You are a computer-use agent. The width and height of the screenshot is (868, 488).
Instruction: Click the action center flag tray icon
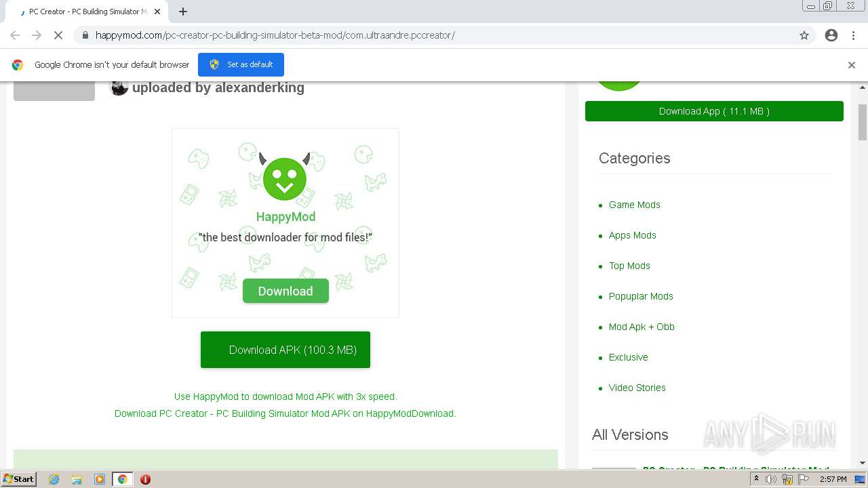point(804,479)
